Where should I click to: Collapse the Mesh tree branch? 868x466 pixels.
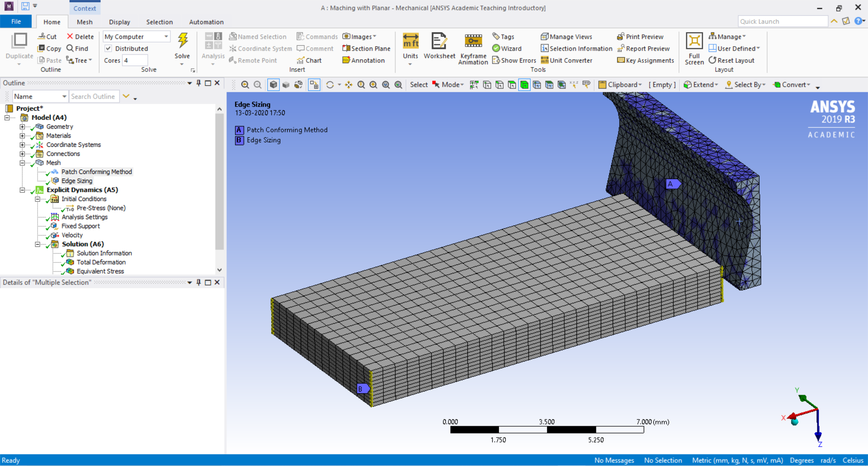pos(22,163)
